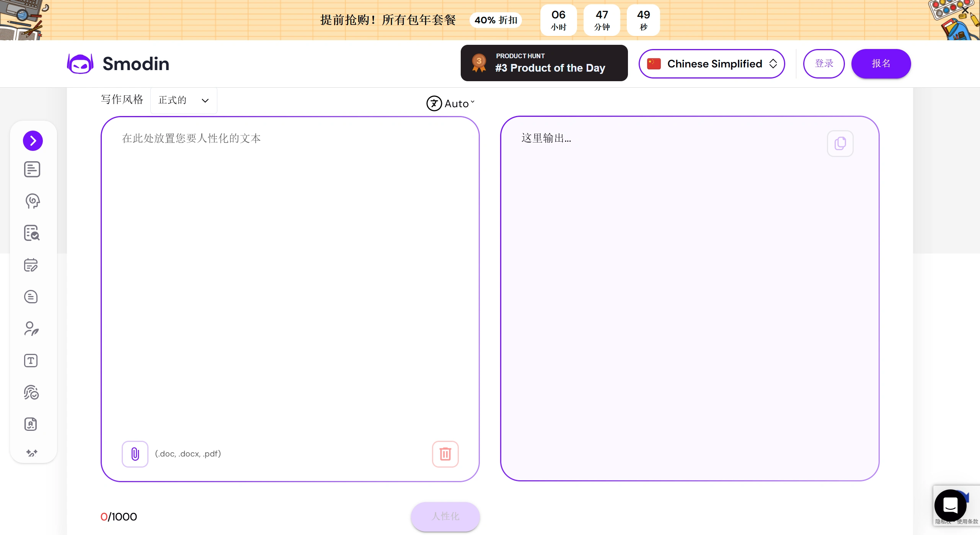980x535 pixels.
Task: Open the sparkle wand sidebar tool
Action: [32, 453]
